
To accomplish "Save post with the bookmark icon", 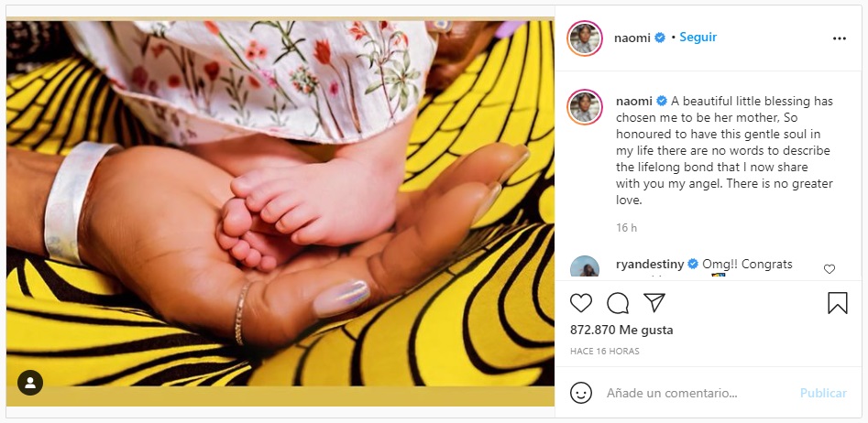I will (837, 303).
